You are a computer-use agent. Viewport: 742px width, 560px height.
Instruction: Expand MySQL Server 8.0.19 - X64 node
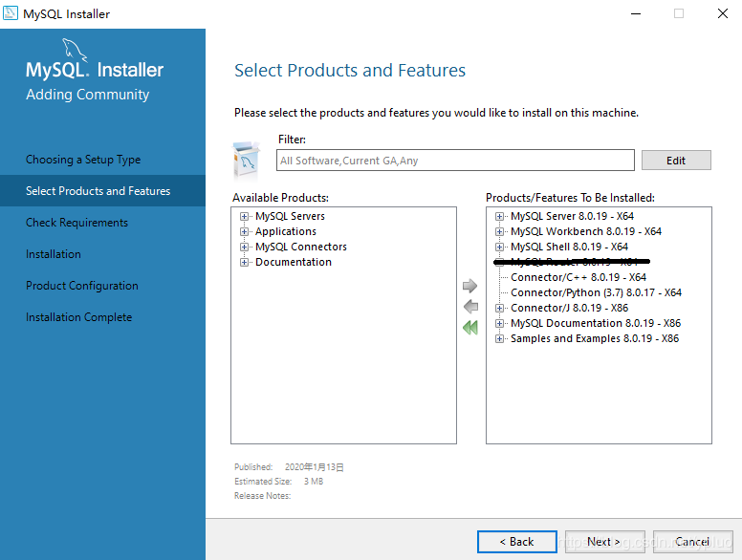[499, 217]
